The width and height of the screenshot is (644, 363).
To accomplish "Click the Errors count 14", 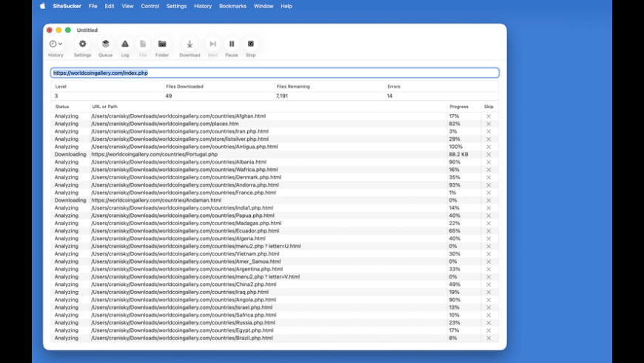I will (389, 96).
